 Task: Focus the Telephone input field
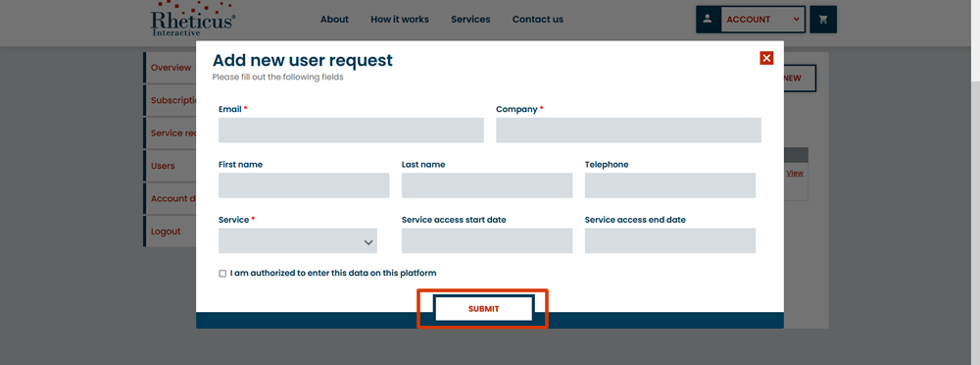pos(670,185)
